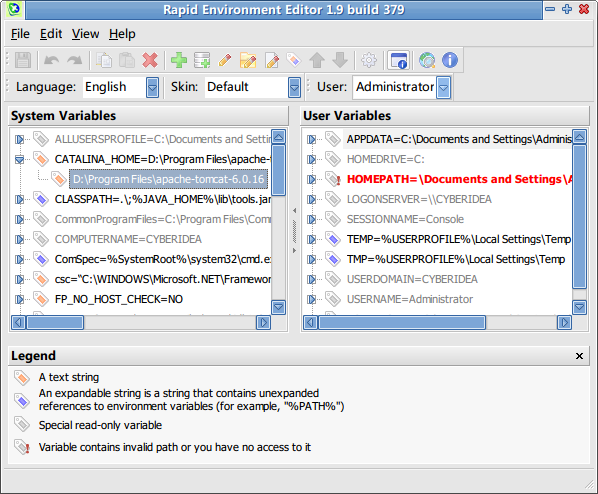Open the Edit menu
The width and height of the screenshot is (598, 494).
tap(51, 34)
